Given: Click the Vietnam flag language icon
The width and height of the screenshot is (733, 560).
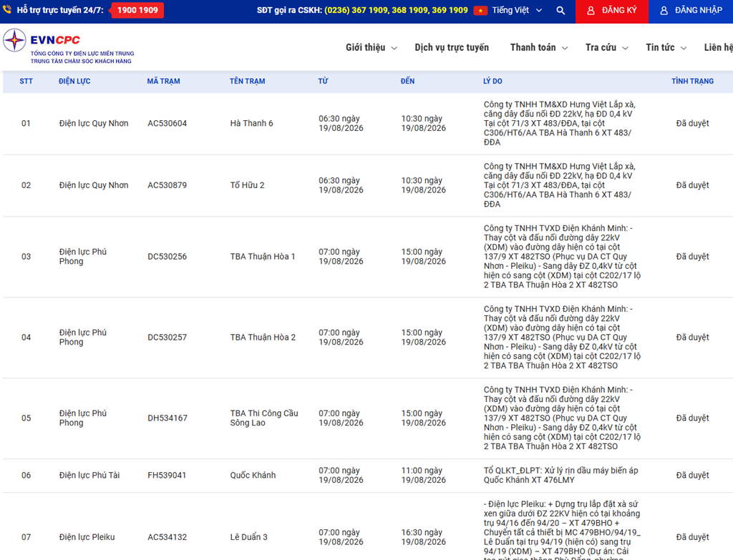Looking at the screenshot, I should [x=480, y=10].
